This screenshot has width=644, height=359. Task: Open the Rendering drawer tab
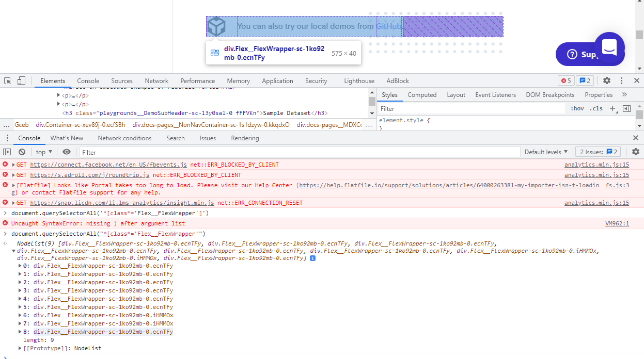[245, 138]
